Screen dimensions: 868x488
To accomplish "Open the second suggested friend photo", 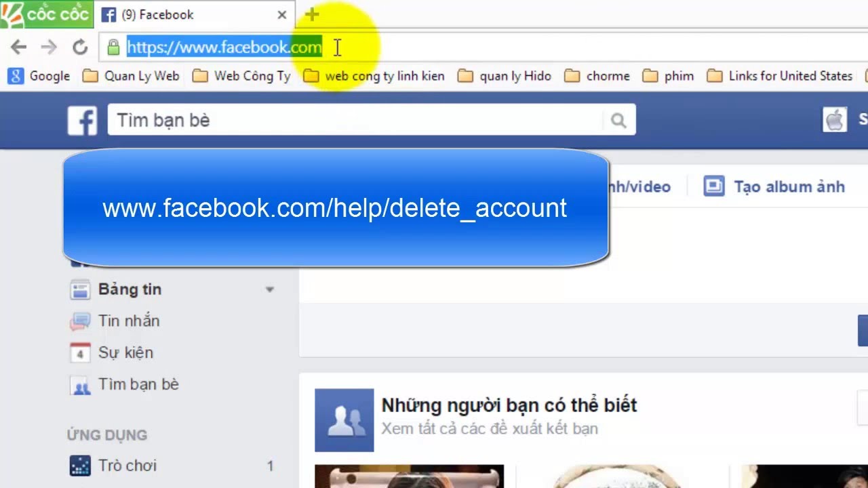I will tap(622, 476).
